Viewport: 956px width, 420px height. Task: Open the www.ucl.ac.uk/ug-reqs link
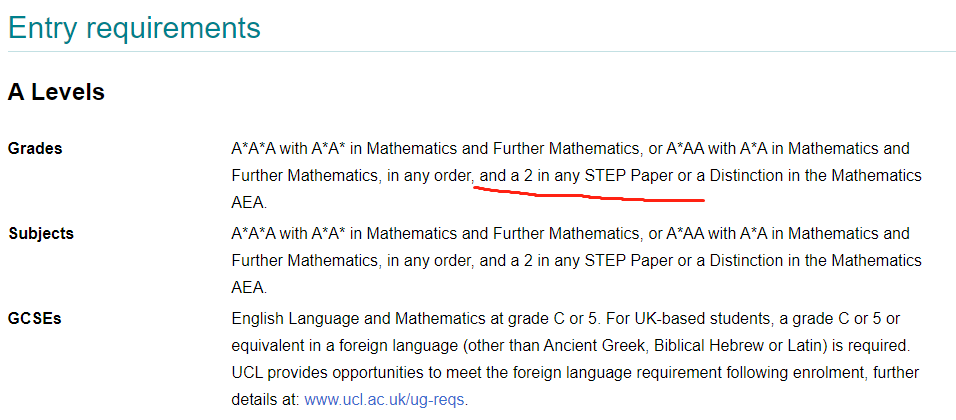point(385,400)
